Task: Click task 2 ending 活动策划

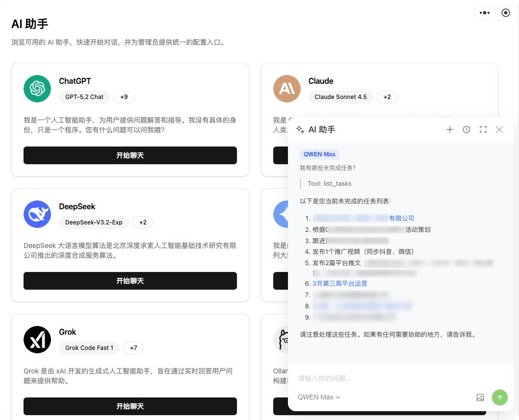Action: pyautogui.click(x=371, y=229)
